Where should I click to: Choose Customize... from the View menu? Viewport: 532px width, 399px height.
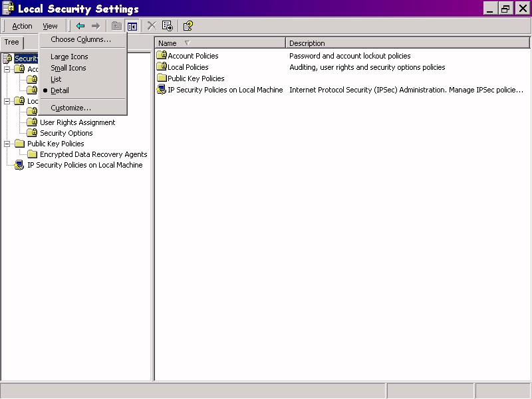pyautogui.click(x=70, y=108)
